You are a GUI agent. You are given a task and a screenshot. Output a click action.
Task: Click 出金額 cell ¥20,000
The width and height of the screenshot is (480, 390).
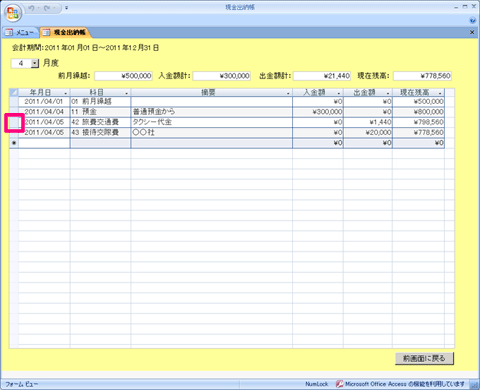pos(368,133)
